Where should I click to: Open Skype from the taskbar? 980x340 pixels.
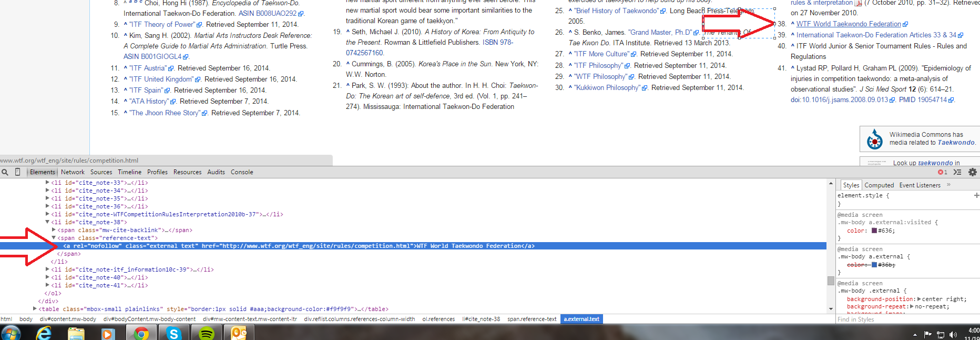click(x=174, y=333)
